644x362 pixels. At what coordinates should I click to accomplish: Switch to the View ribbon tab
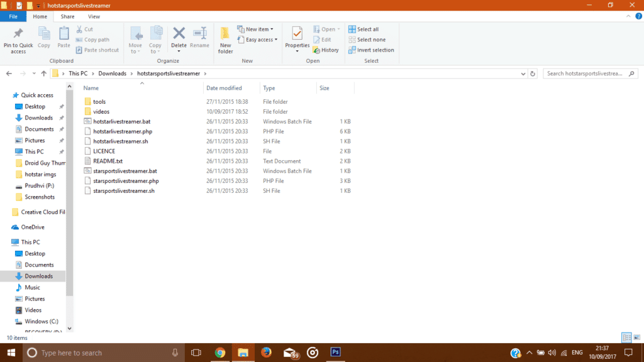pos(94,16)
